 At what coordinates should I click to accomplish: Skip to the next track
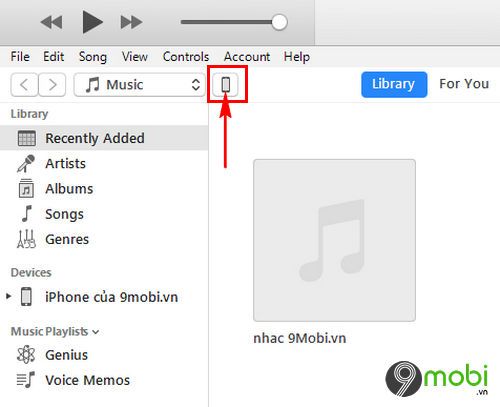(131, 22)
